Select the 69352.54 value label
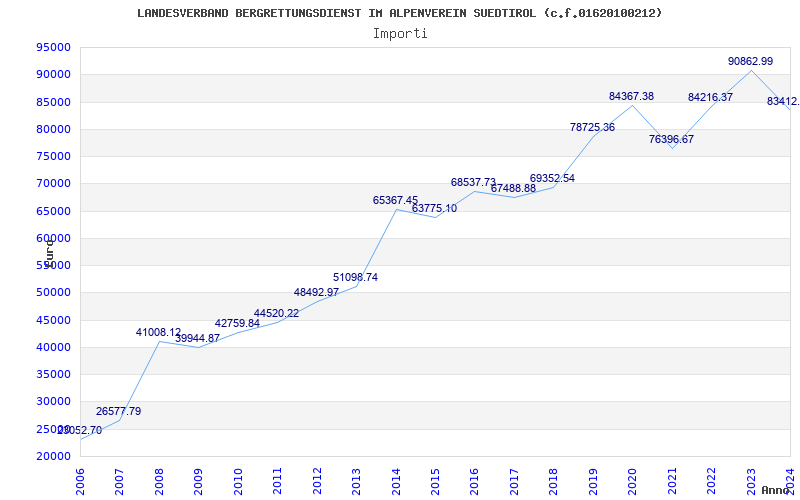This screenshot has width=800, height=500. 552,178
